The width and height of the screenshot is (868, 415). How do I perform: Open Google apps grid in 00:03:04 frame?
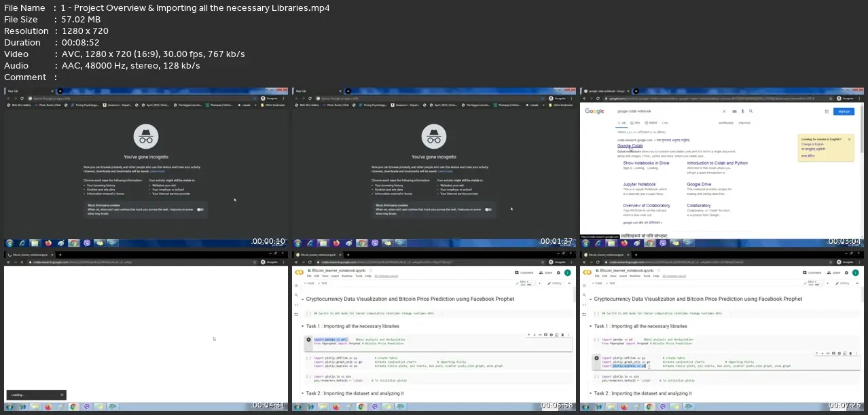click(x=827, y=111)
